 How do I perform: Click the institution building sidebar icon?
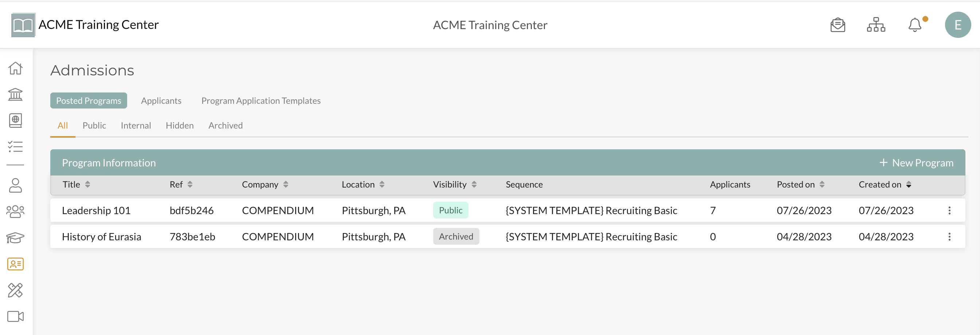click(x=15, y=94)
